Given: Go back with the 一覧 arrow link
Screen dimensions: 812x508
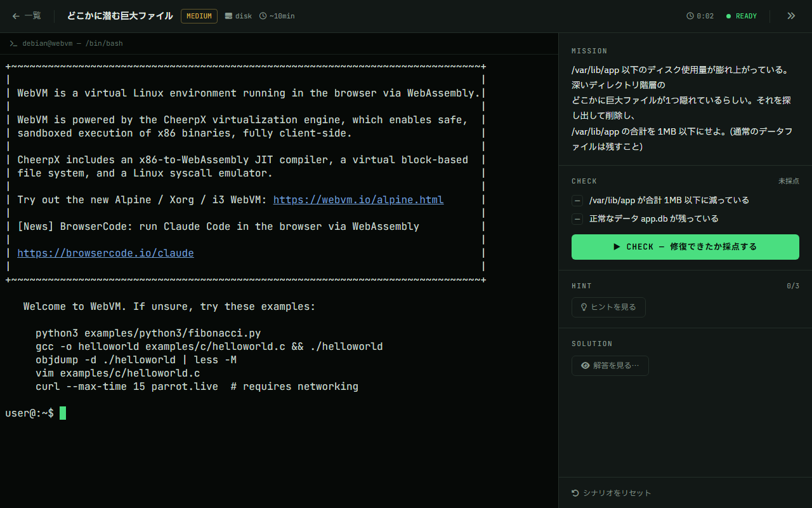Looking at the screenshot, I should coord(26,16).
